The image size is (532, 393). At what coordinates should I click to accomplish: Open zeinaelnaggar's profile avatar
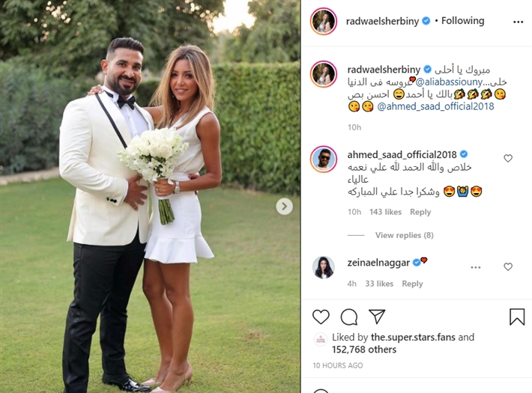pyautogui.click(x=324, y=267)
